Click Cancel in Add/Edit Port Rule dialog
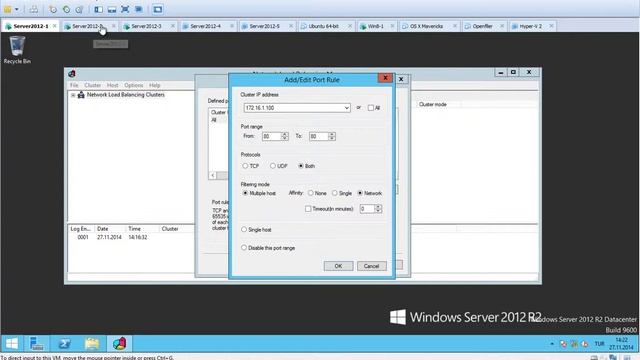640x360 pixels. pos(371,266)
